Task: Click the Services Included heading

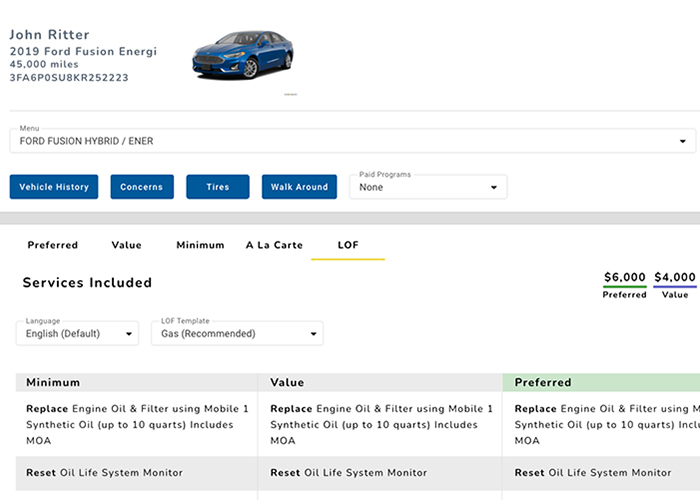Action: (x=88, y=283)
